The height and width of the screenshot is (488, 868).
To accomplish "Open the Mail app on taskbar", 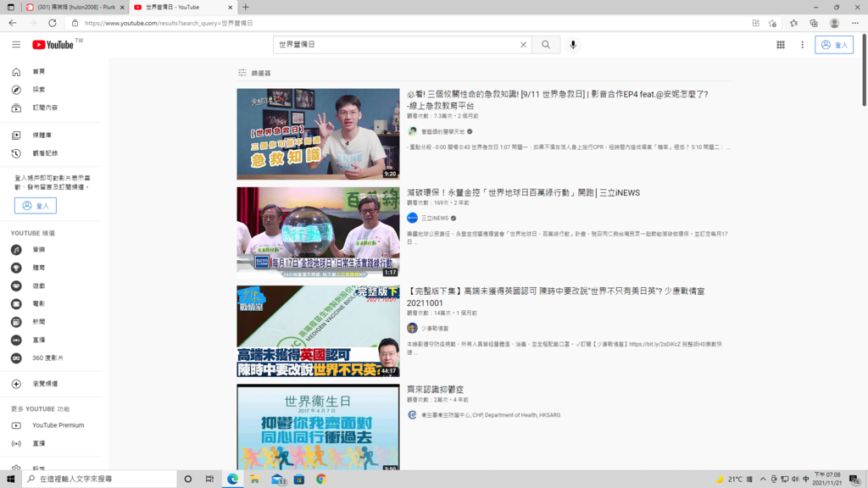I will click(278, 480).
